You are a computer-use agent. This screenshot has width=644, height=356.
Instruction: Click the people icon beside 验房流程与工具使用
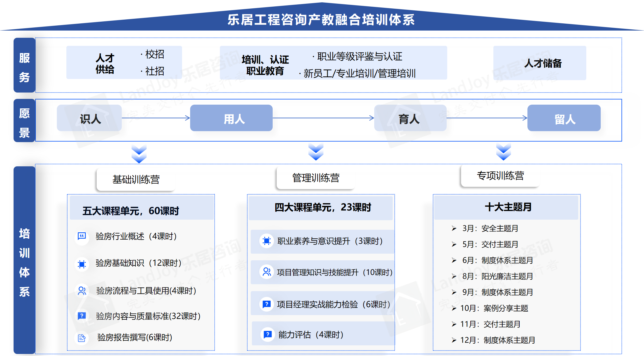[82, 291]
